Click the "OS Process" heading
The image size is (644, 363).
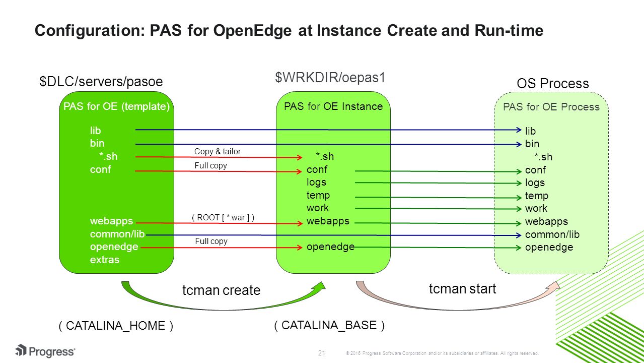pos(553,84)
